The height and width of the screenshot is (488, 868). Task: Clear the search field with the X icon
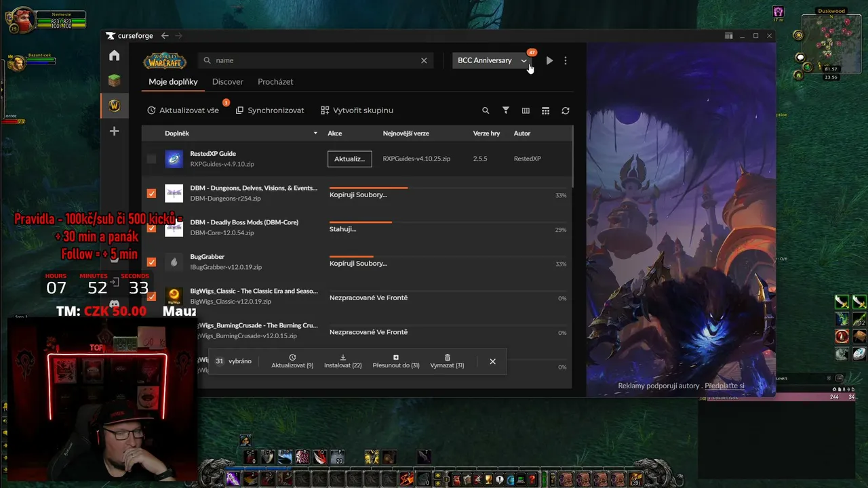pos(424,60)
